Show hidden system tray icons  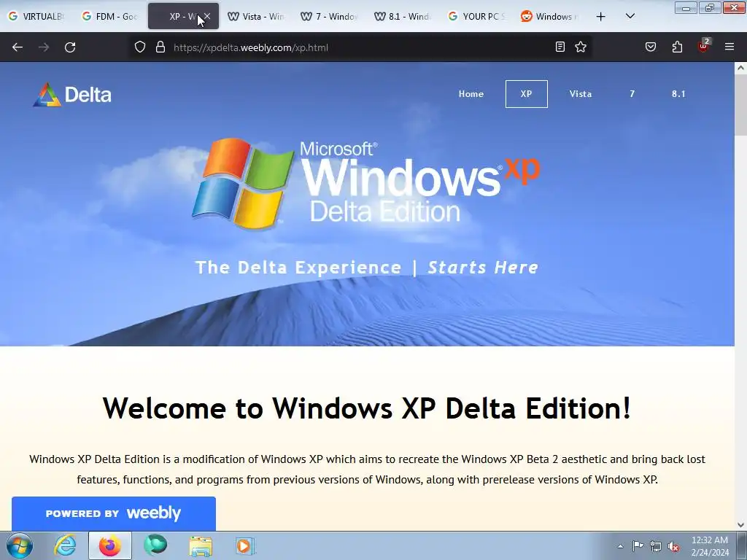pyautogui.click(x=620, y=546)
